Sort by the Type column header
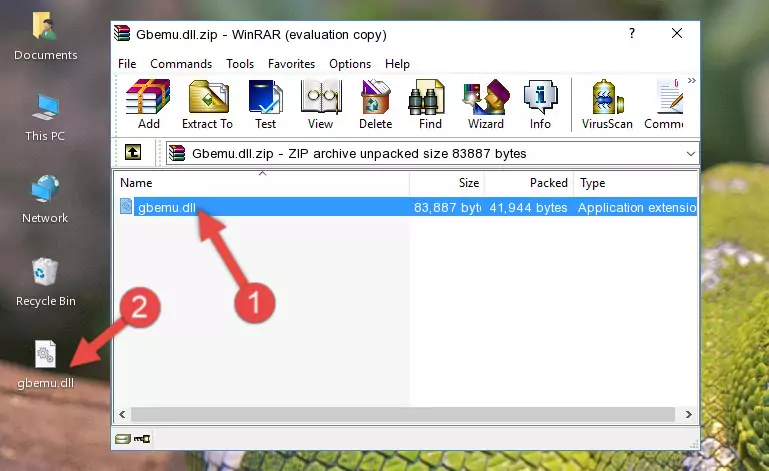Image resolution: width=769 pixels, height=471 pixels. pos(636,183)
